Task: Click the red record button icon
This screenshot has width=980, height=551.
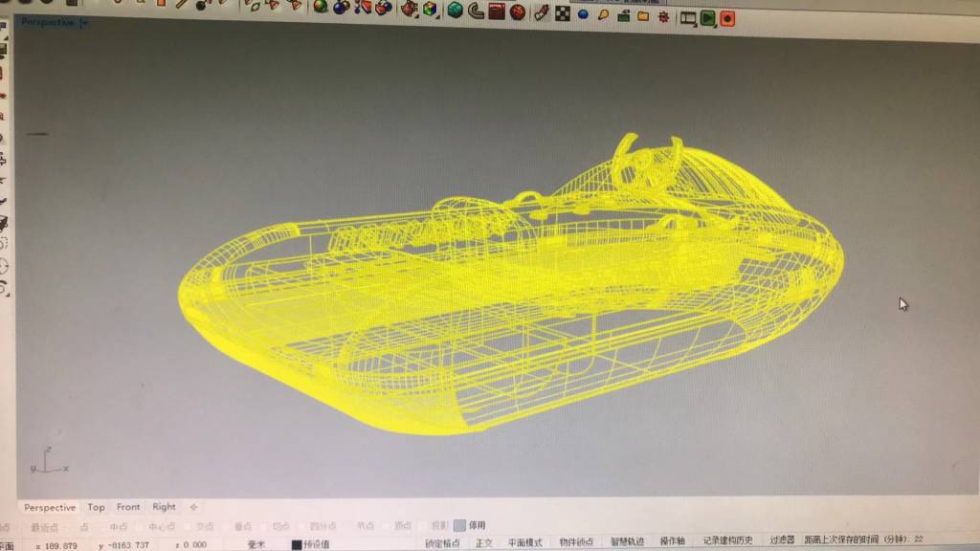Action: (x=727, y=19)
